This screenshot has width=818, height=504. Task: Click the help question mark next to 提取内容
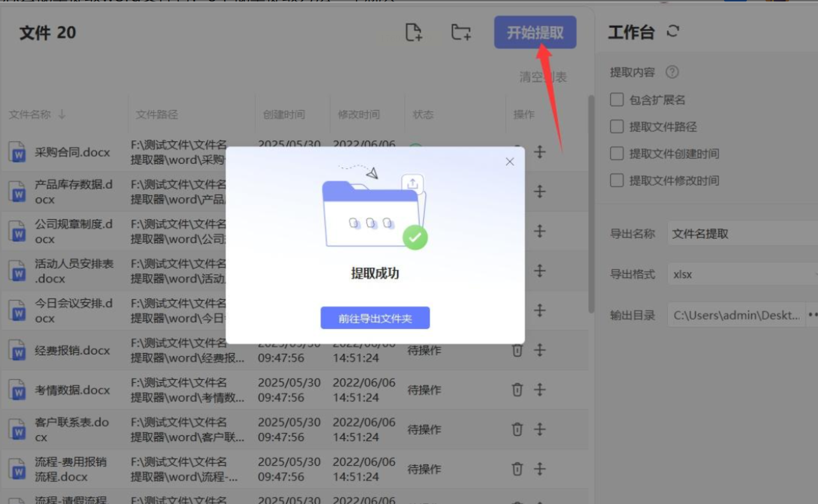pyautogui.click(x=672, y=72)
